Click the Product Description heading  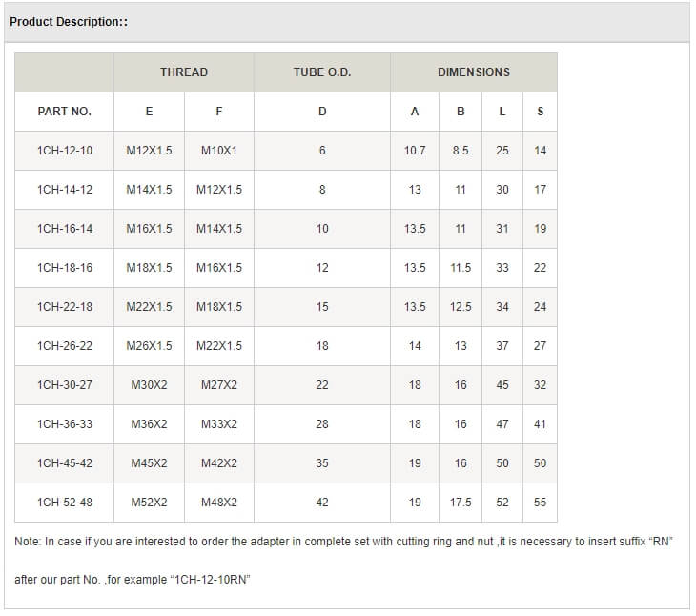69,21
